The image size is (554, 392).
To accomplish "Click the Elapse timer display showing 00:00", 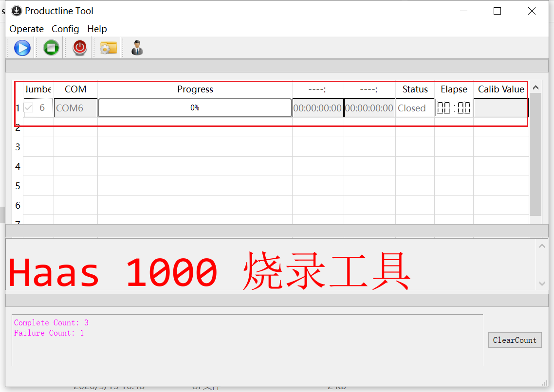I will [x=454, y=107].
